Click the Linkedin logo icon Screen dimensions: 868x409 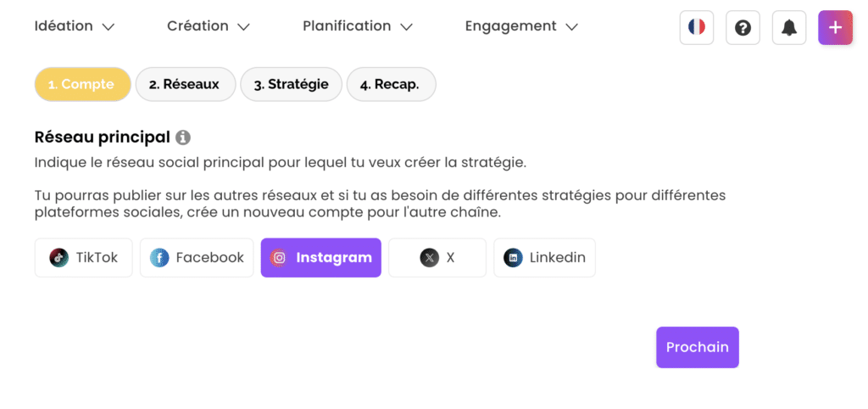pos(513,258)
